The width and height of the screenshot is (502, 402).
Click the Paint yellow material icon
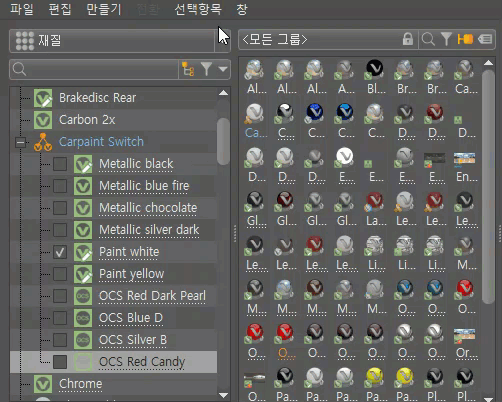tap(83, 274)
